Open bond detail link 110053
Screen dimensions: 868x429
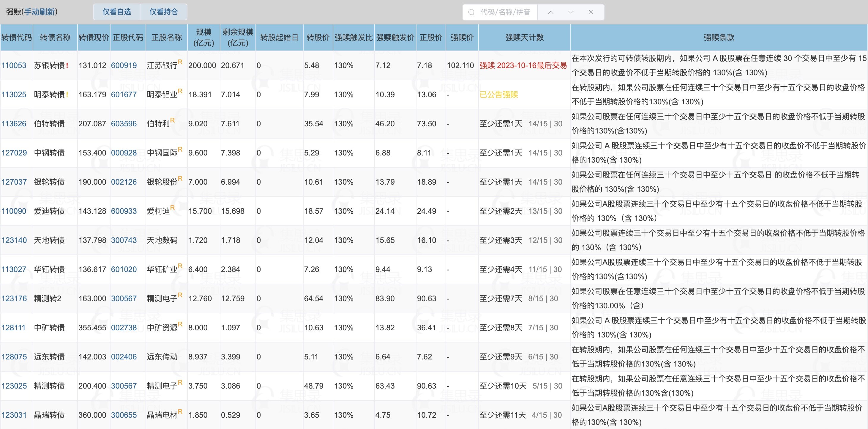pos(14,65)
